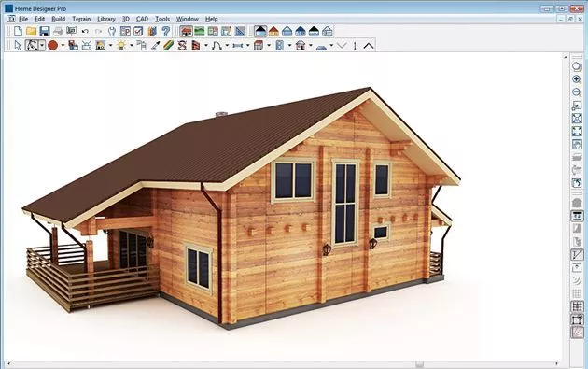Click the eyedropper tool icon
Image resolution: width=588 pixels, height=369 pixels.
point(156,46)
